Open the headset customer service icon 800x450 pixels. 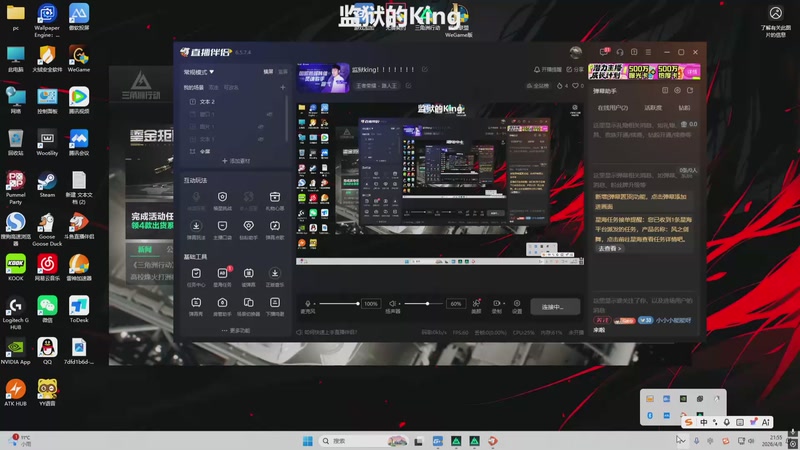(x=620, y=52)
